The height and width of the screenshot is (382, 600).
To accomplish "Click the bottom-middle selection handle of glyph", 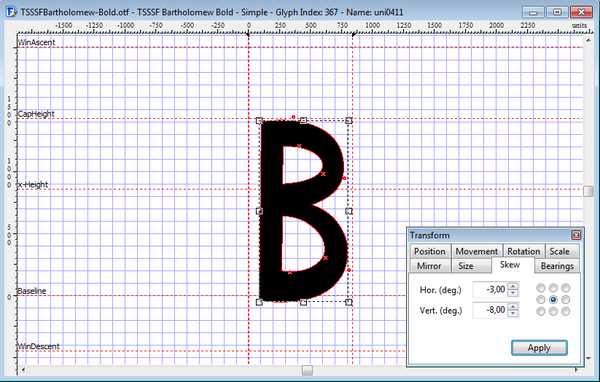I will 303,302.
